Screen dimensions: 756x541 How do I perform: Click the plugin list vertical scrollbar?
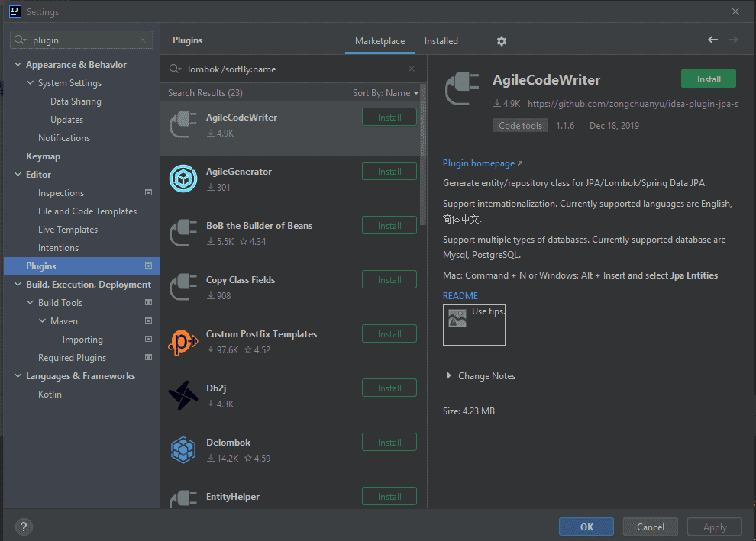[x=423, y=153]
